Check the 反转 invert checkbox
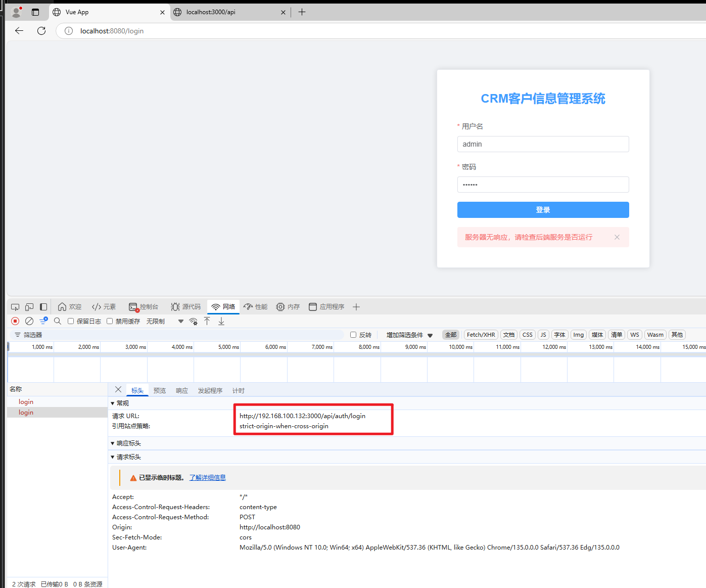 point(353,335)
